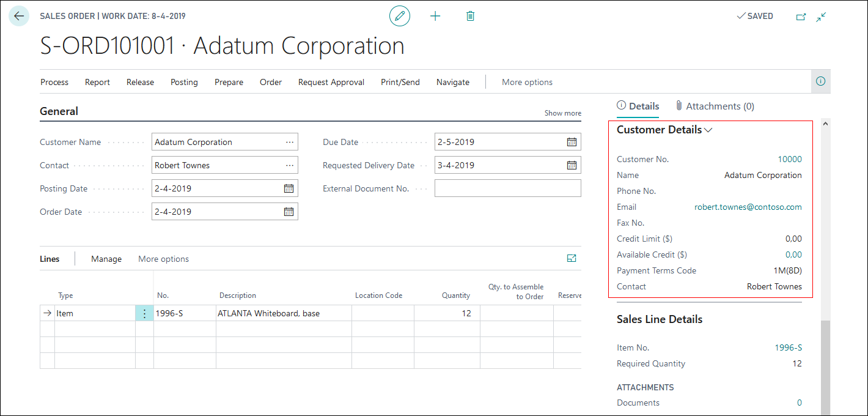
Task: Open calendar picker for Due Date
Action: point(572,142)
